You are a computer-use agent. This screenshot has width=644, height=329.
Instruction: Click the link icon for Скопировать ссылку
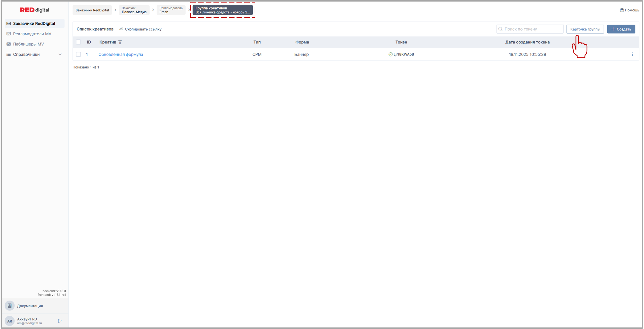click(x=121, y=29)
